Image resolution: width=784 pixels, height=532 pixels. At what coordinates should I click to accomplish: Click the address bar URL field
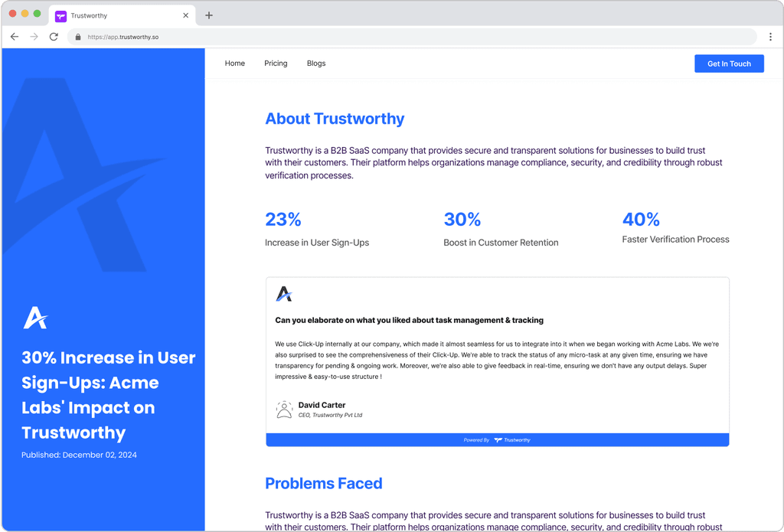412,37
